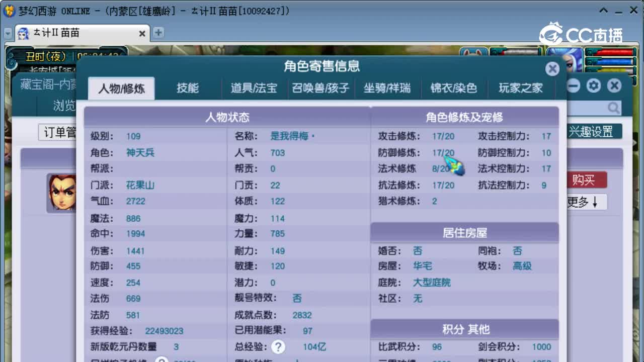Screen dimensions: 644x362
Task: Open 兴趣设置 in the 藏宝阁 window
Action: [x=594, y=132]
